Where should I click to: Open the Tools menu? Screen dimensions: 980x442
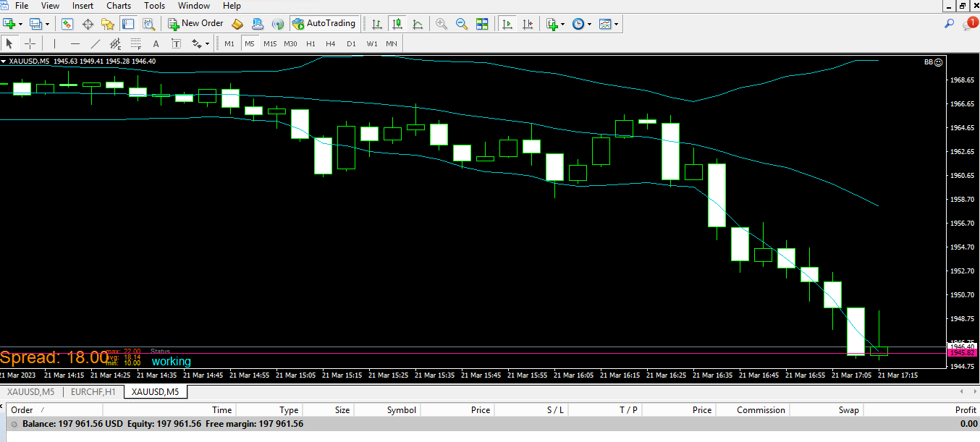[154, 6]
